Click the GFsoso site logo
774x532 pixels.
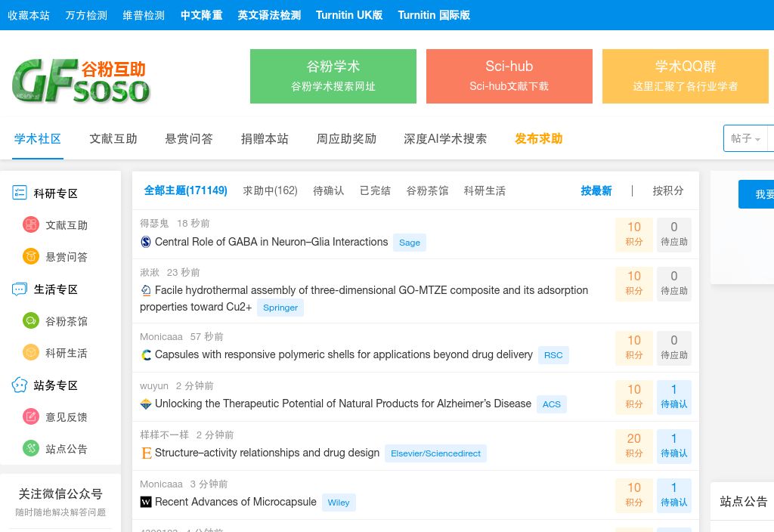click(x=81, y=81)
